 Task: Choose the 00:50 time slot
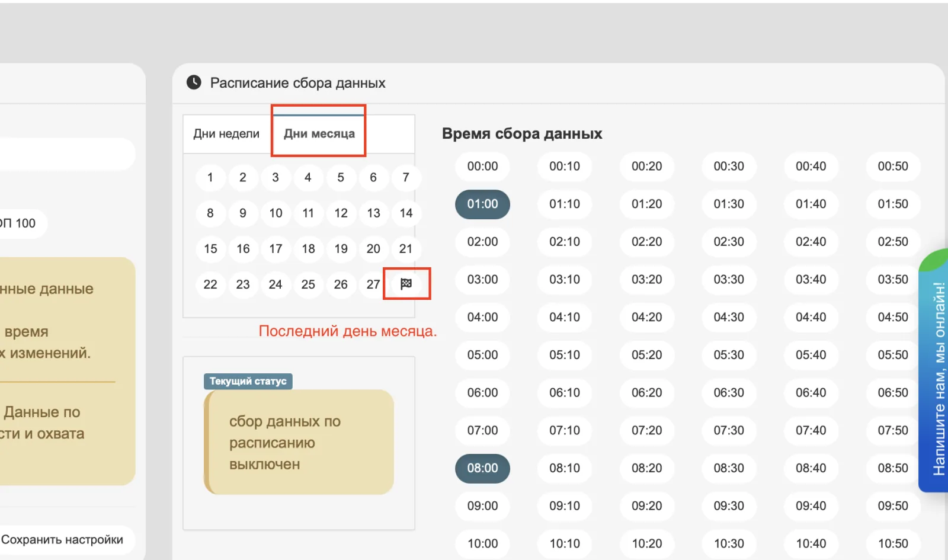click(893, 167)
